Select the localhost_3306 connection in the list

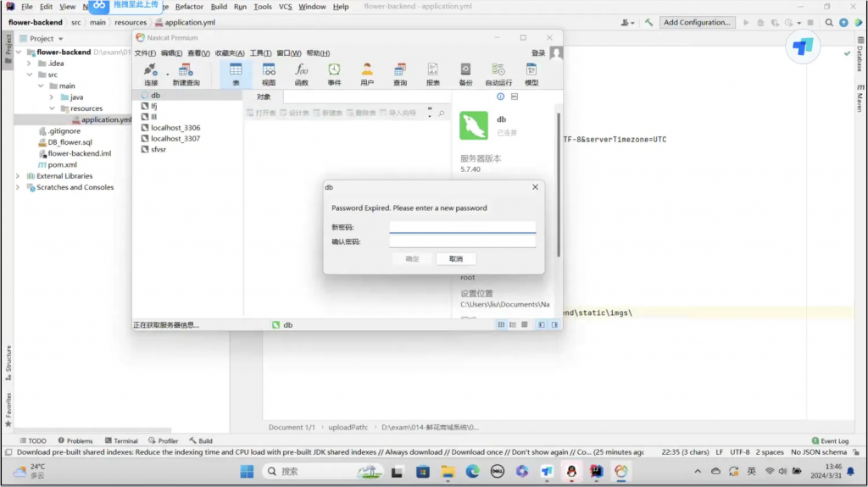pyautogui.click(x=175, y=128)
